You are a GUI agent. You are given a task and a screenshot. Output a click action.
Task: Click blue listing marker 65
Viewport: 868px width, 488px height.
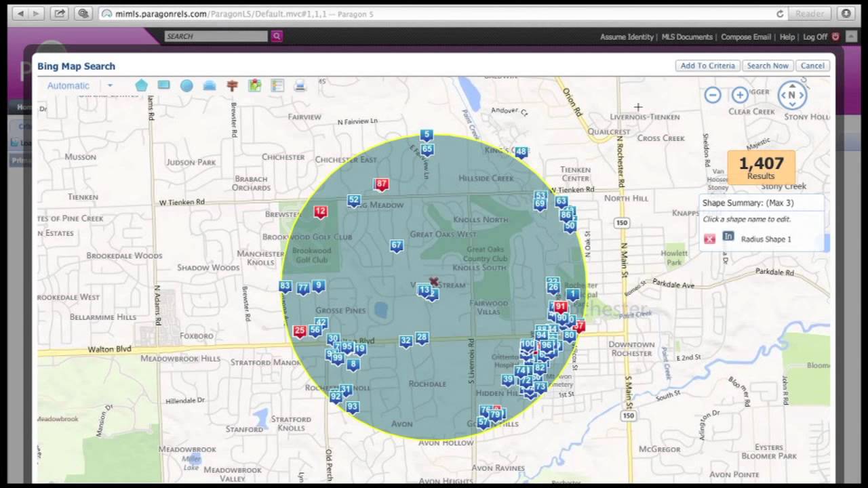point(427,149)
